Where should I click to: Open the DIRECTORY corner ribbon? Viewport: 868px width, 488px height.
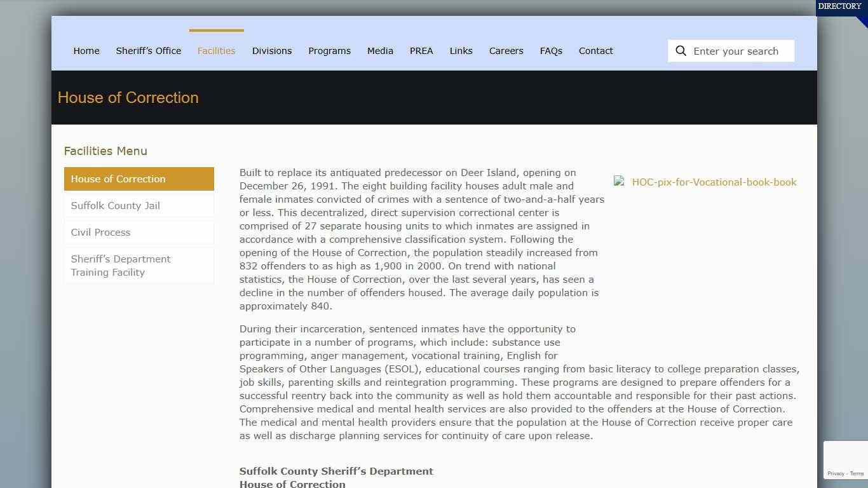tap(840, 6)
